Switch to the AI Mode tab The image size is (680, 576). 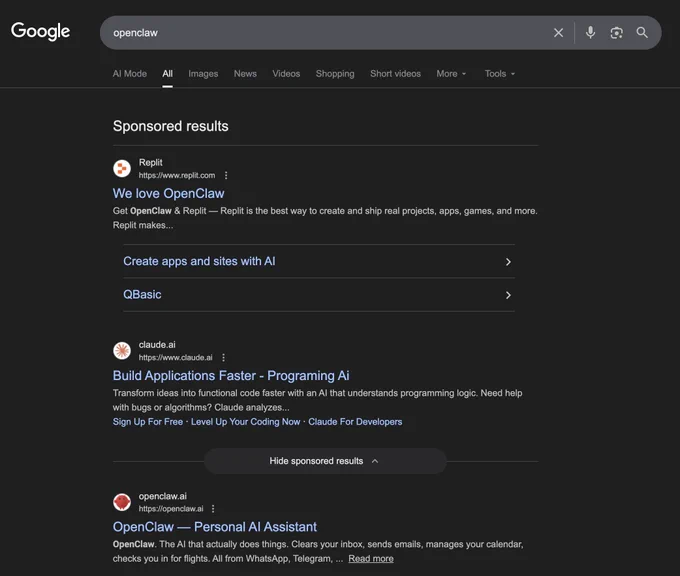(x=130, y=74)
